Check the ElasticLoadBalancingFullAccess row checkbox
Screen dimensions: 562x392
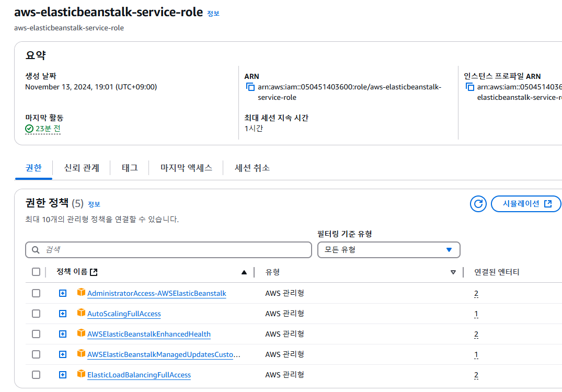click(x=36, y=375)
